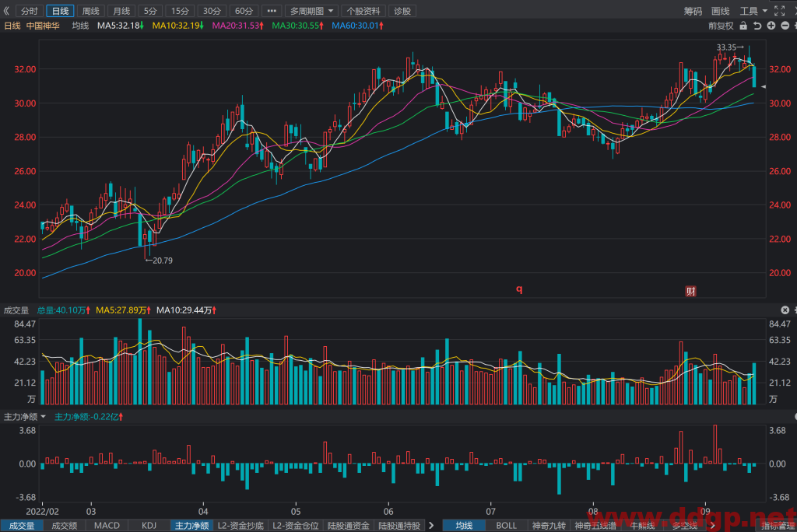Screen dimensions: 797x532
Task: Click the 33.35 high price label
Action: pyautogui.click(x=730, y=47)
